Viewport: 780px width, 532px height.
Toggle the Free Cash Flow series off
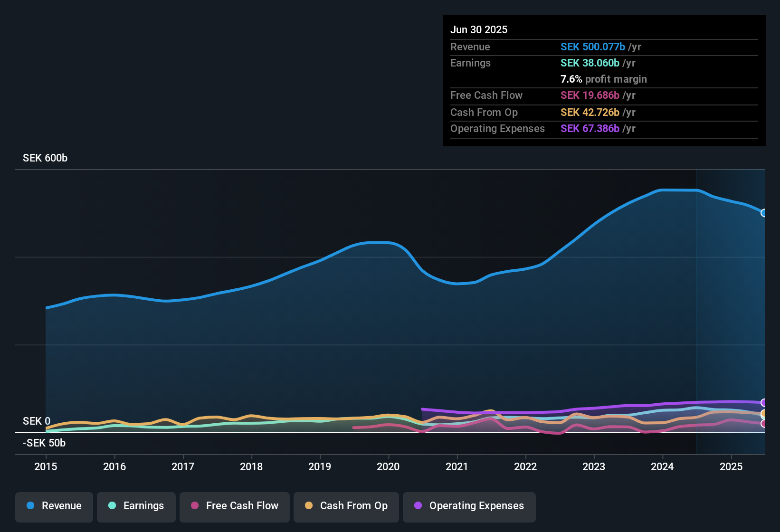[x=234, y=506]
